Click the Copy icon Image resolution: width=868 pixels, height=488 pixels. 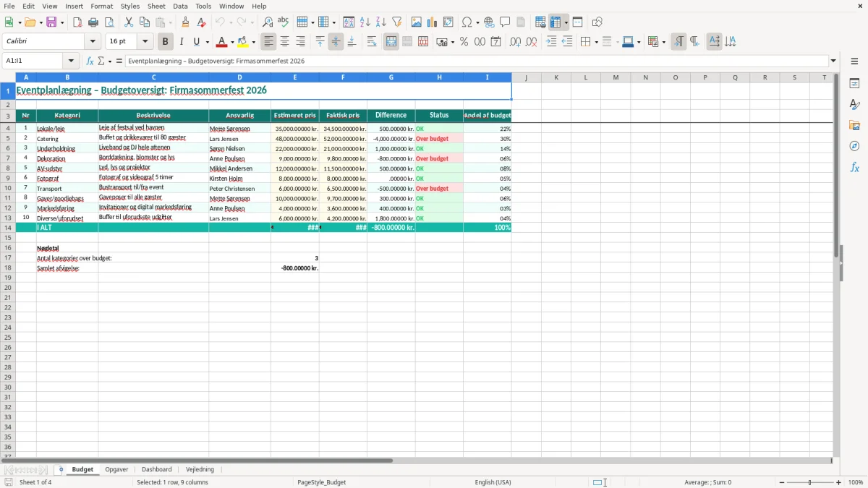click(145, 22)
